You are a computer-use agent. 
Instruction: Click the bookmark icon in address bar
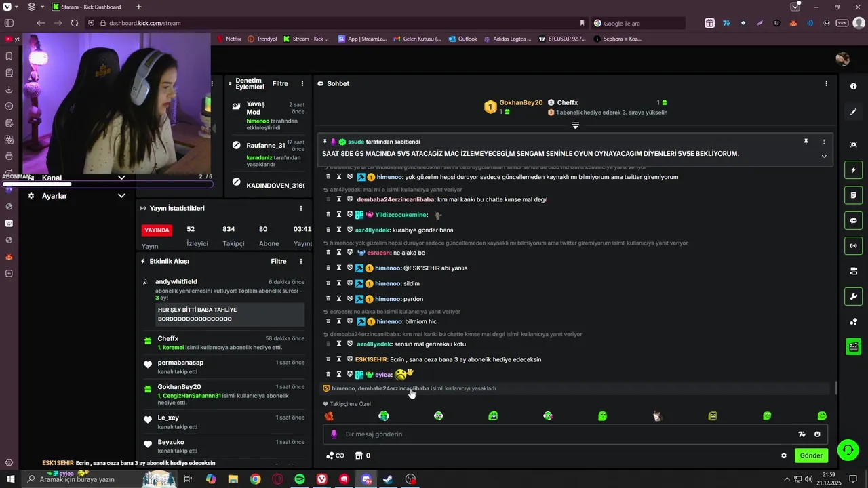[x=582, y=23]
